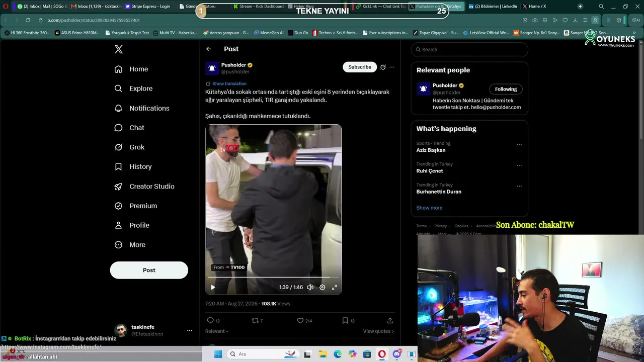644x362 pixels.
Task: Switch to the Home / X tab
Action: (x=534, y=7)
